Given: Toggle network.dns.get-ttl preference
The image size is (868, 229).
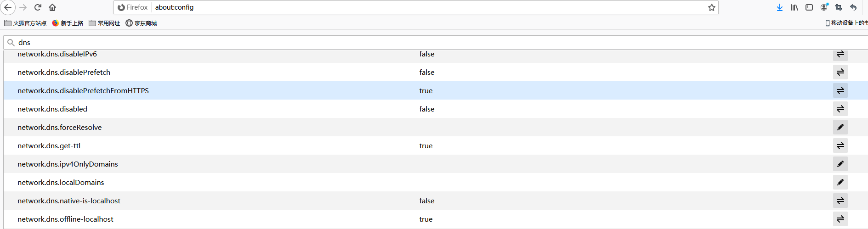Looking at the screenshot, I should 840,145.
